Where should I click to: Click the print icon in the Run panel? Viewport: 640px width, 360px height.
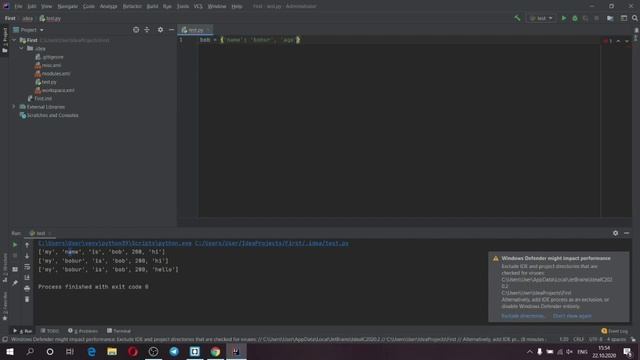click(x=27, y=289)
